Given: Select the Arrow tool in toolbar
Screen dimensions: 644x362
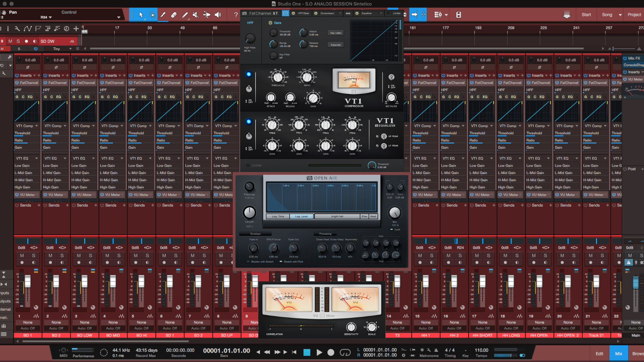Looking at the screenshot, I should [x=141, y=15].
